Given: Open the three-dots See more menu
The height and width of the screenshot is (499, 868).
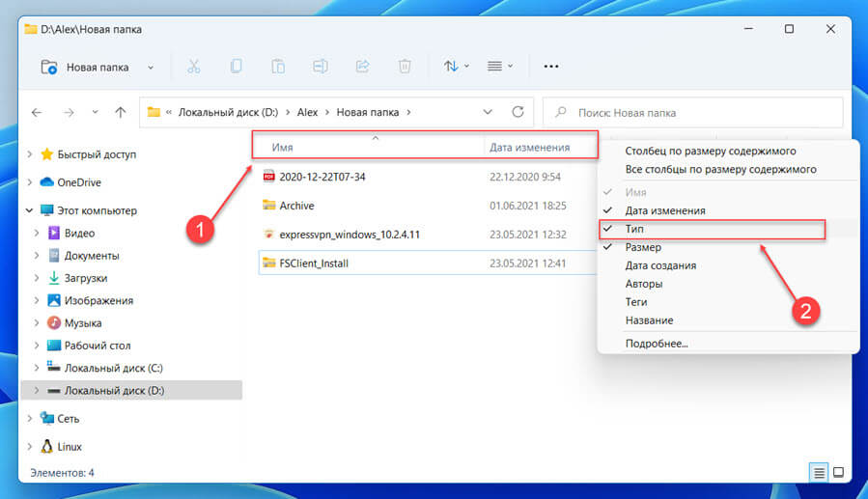Looking at the screenshot, I should (x=550, y=67).
